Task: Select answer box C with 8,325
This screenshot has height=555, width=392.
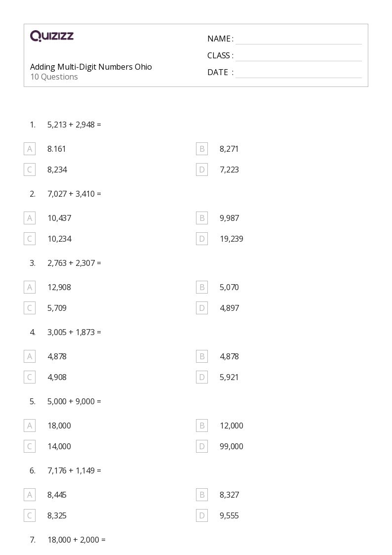Action: [x=30, y=516]
